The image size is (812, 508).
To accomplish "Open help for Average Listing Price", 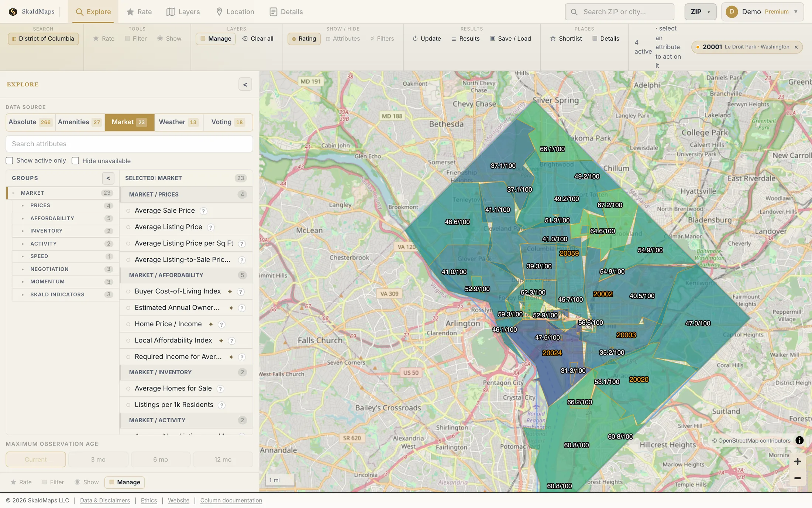I will point(210,227).
